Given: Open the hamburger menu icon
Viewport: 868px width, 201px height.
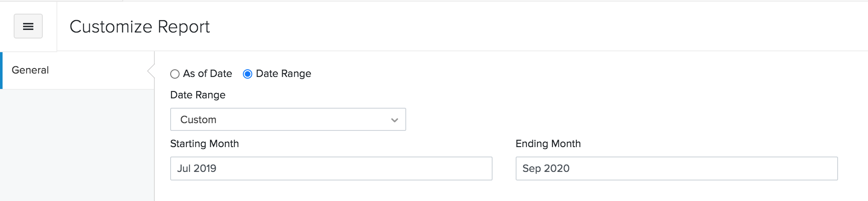Looking at the screenshot, I should (28, 27).
